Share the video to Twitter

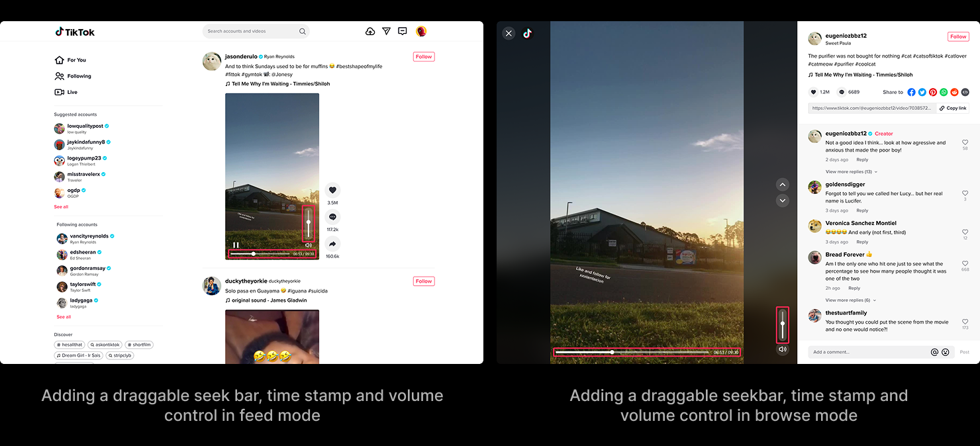point(922,92)
